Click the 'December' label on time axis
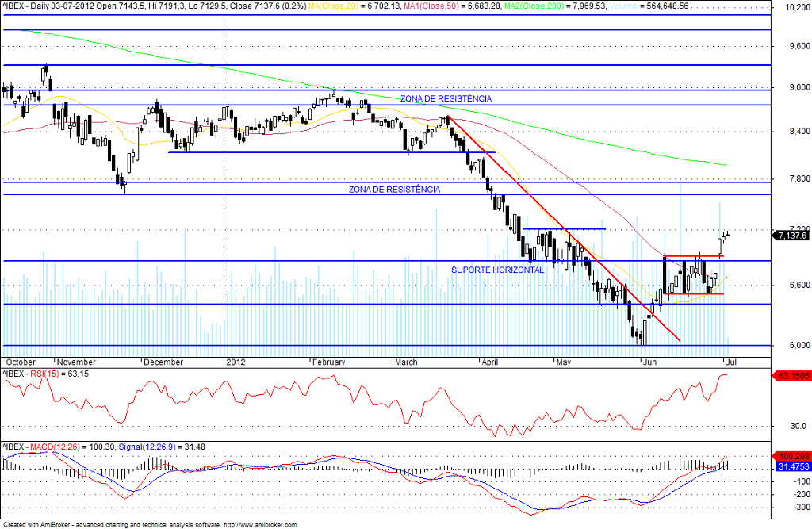Image resolution: width=812 pixels, height=529 pixels. click(x=163, y=362)
